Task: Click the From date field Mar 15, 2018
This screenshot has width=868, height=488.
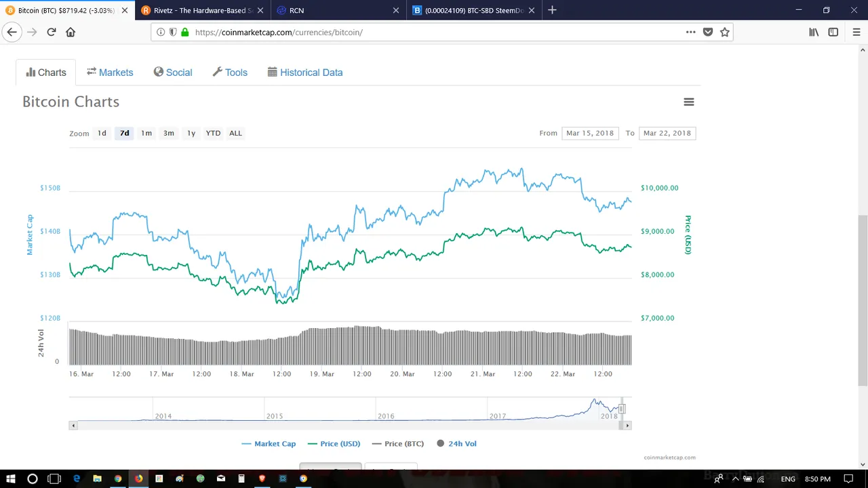Action: 590,133
